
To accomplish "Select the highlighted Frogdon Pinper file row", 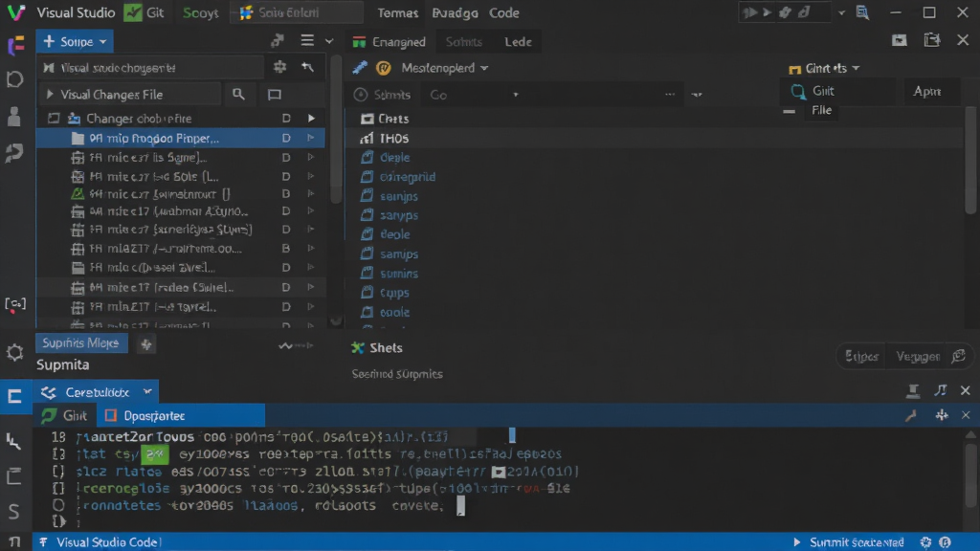I will (180, 138).
